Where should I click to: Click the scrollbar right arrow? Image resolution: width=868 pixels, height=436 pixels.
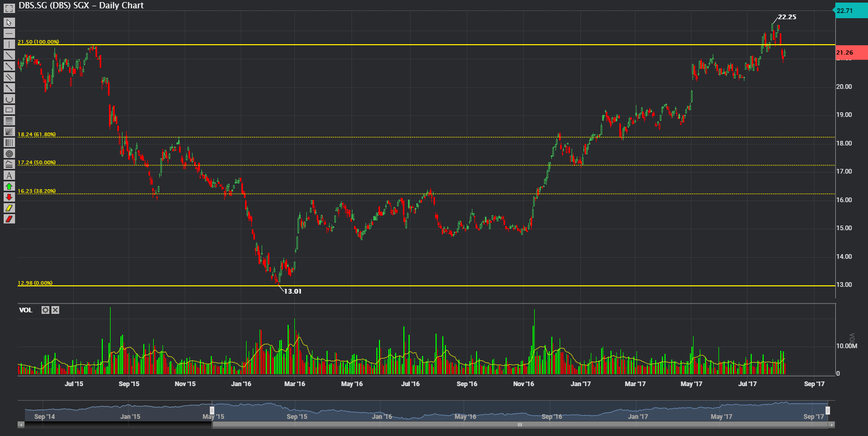coord(832,425)
